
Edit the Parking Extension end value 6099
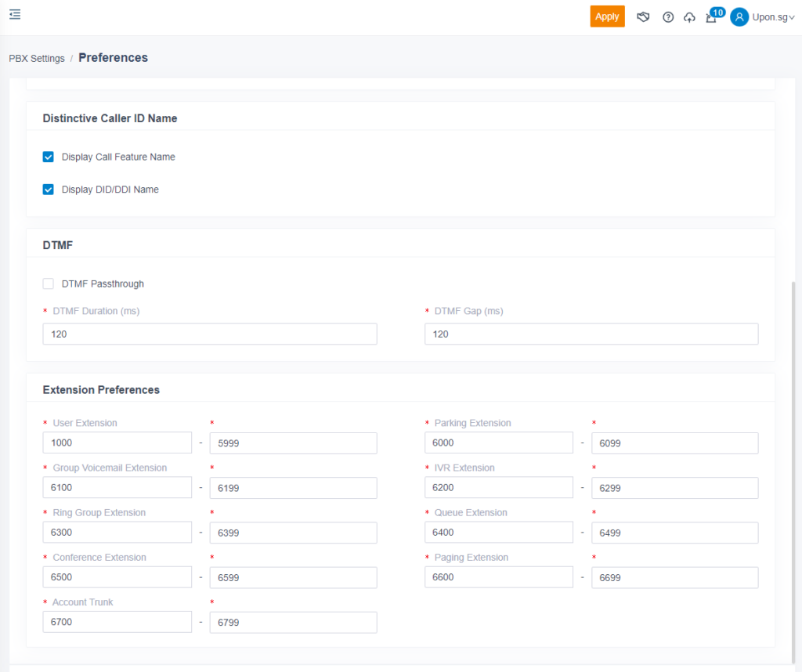(x=674, y=443)
